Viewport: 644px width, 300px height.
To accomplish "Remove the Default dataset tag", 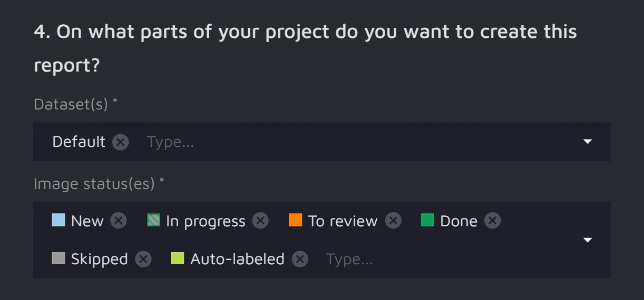I will coord(120,142).
